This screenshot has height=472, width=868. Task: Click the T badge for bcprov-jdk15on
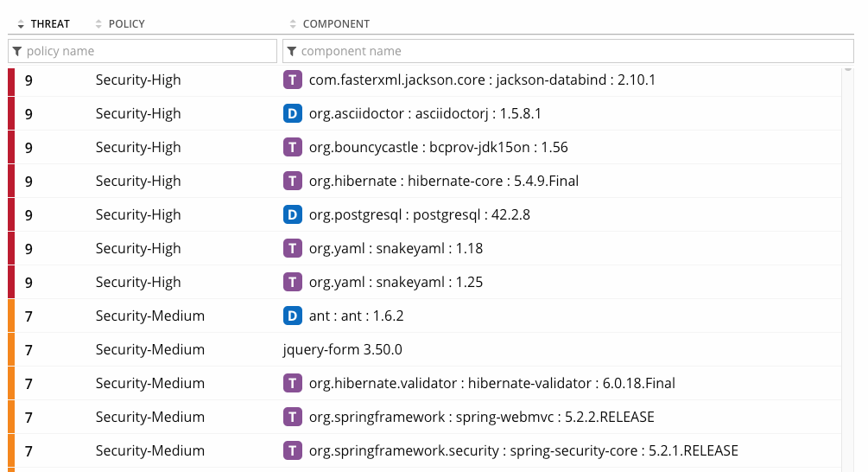click(292, 147)
